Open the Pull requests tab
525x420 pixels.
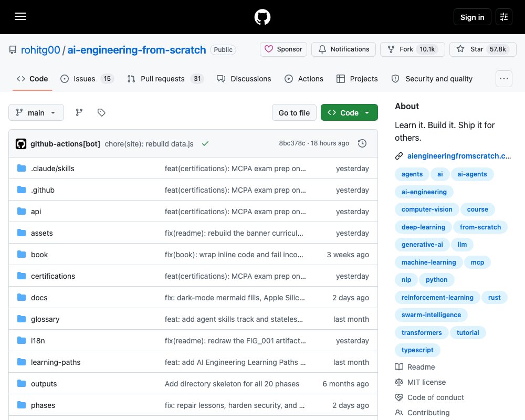coord(165,79)
